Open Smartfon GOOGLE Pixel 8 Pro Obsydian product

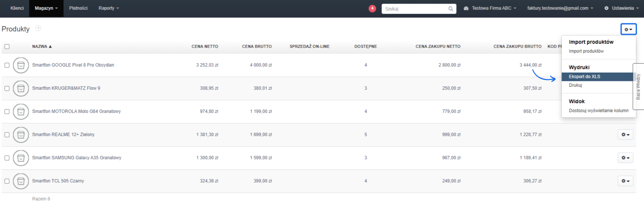coord(73,65)
